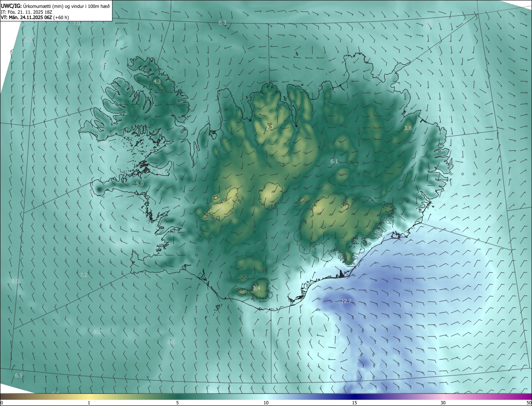Click the '15' tick on the color scale
532x406 pixels.
pyautogui.click(x=355, y=403)
